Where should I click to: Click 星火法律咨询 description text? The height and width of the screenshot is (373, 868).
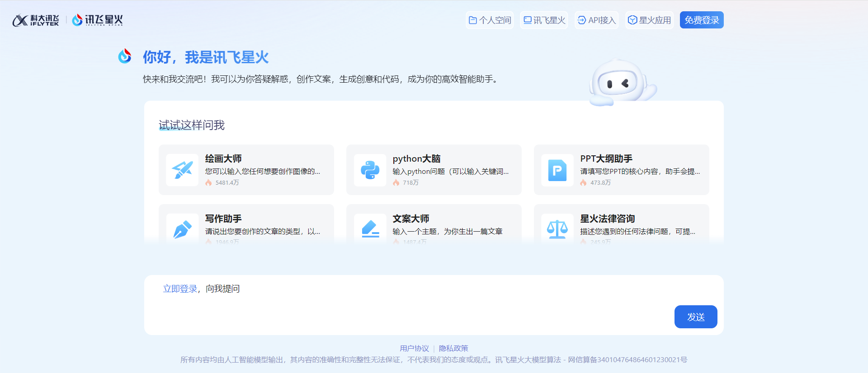[638, 231]
